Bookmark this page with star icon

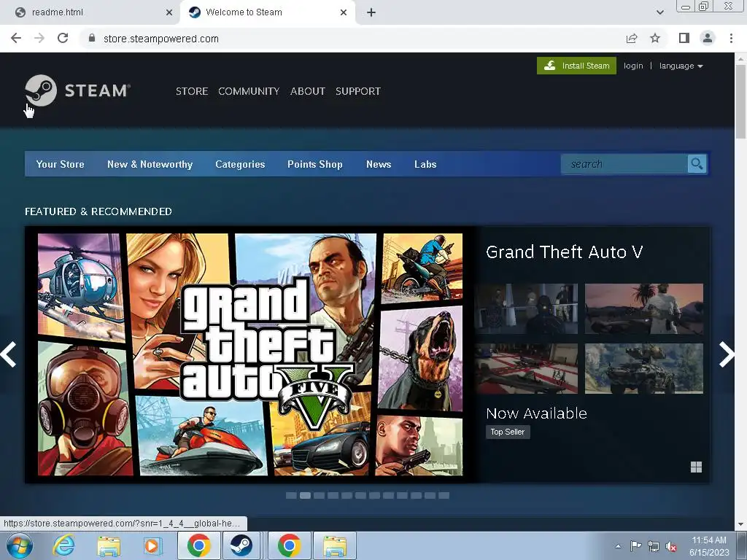point(655,38)
